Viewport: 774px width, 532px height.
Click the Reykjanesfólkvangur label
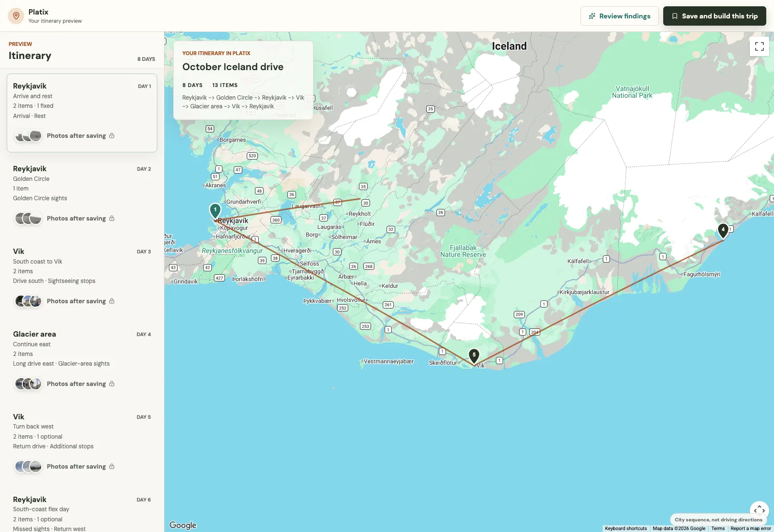pos(232,251)
